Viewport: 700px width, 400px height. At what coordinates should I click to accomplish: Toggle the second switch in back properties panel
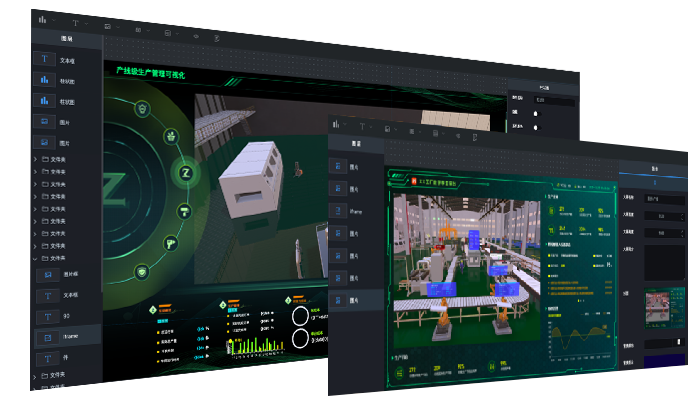click(x=537, y=127)
